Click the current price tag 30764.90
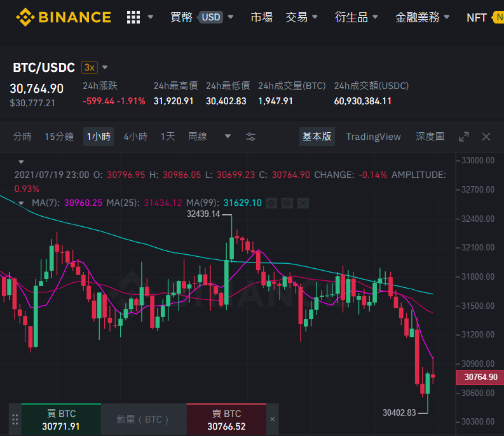The image size is (504, 436). [480, 377]
